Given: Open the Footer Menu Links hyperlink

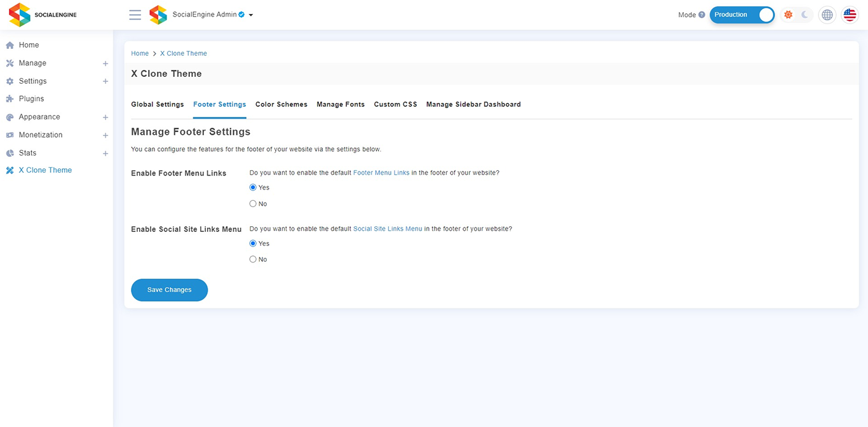Looking at the screenshot, I should (381, 173).
